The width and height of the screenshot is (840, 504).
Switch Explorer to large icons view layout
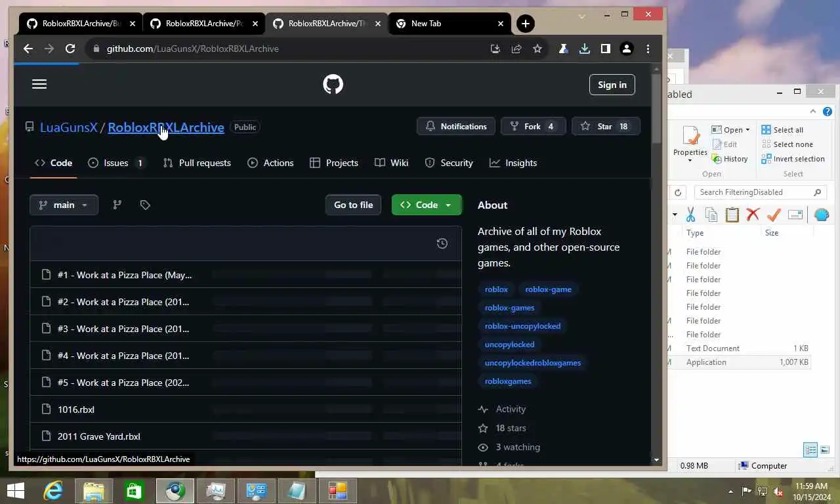click(x=825, y=450)
